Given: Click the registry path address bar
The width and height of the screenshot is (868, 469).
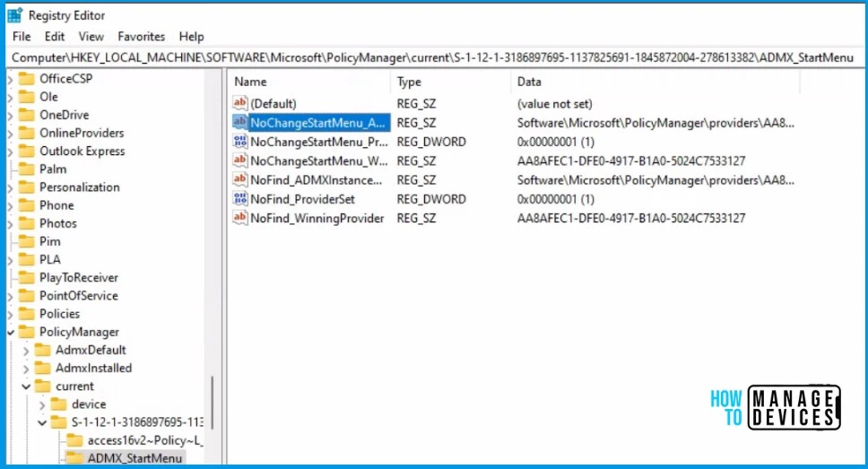Looking at the screenshot, I should [x=433, y=57].
